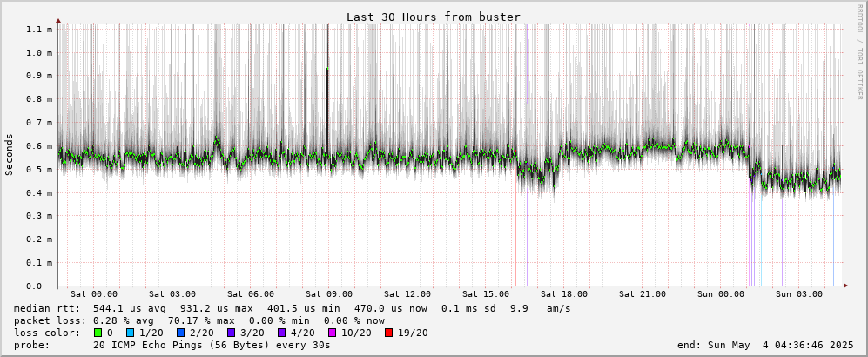This screenshot has height=357, width=868.
Task: Click the y-axis arrowhead at the top
Action: (58, 22)
